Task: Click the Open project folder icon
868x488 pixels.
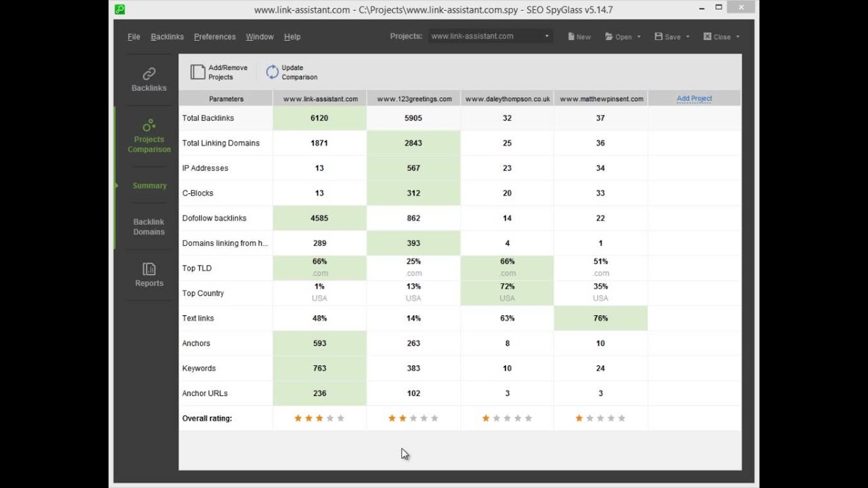Action: pyautogui.click(x=609, y=37)
